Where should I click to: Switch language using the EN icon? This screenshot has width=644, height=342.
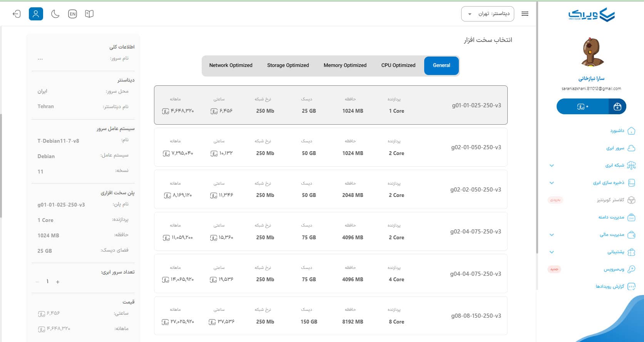pyautogui.click(x=72, y=14)
